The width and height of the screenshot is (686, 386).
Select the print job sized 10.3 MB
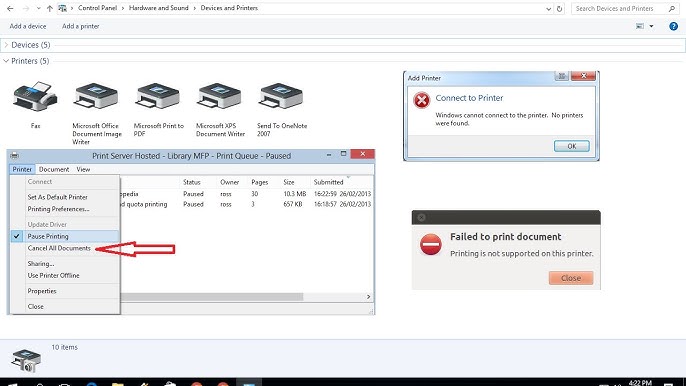click(247, 194)
